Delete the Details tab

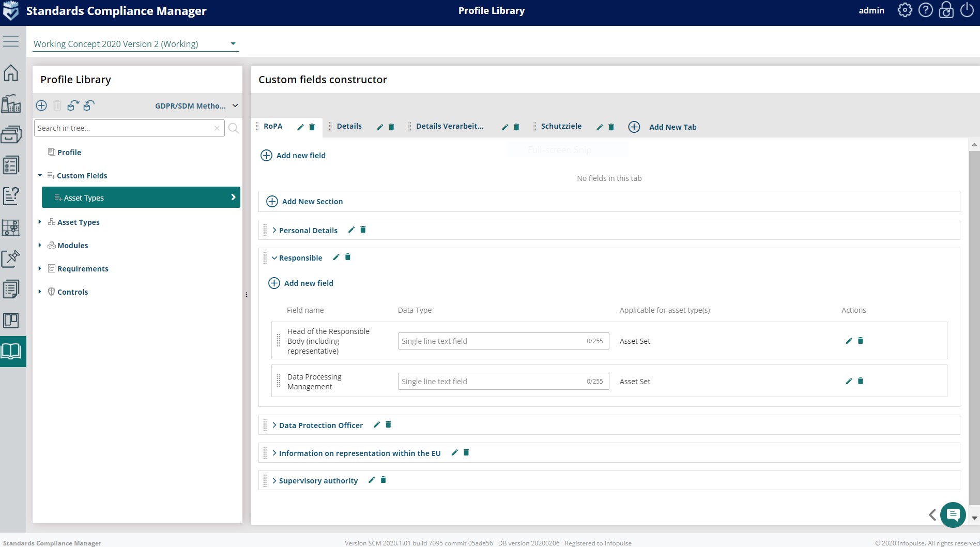391,127
